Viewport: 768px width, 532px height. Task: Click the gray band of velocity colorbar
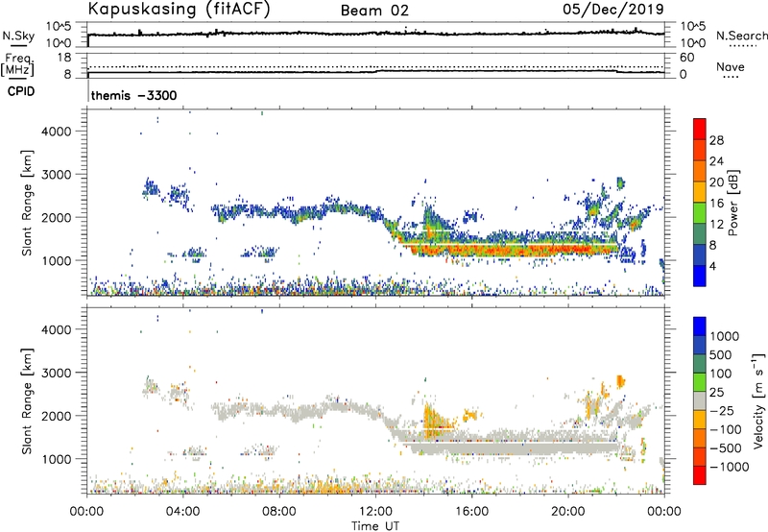coord(700,400)
